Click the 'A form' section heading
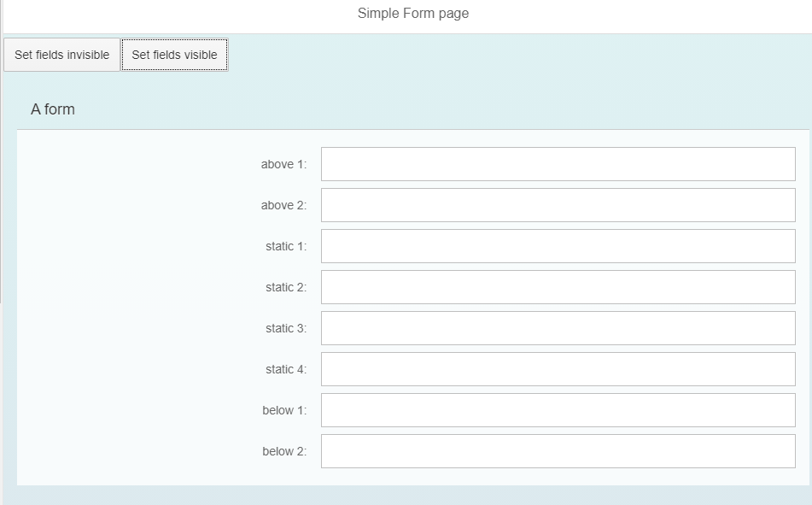 [53, 109]
